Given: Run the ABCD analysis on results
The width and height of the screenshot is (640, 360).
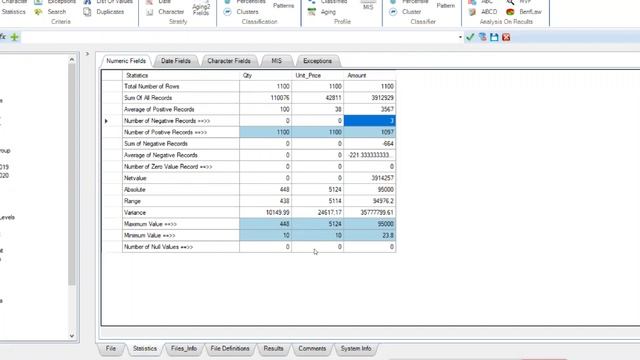Looking at the screenshot, I should point(484,12).
